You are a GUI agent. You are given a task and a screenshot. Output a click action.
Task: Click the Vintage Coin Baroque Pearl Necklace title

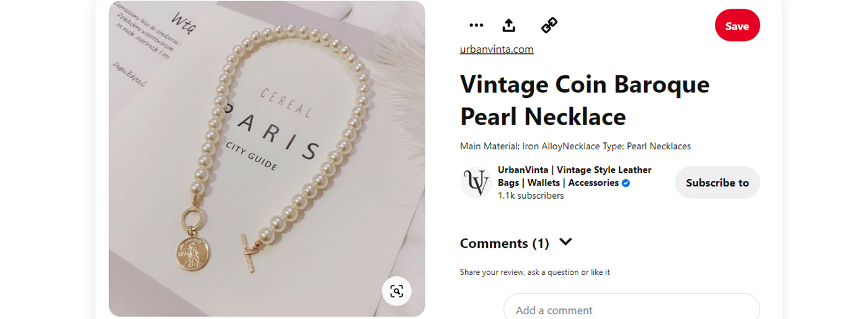click(584, 100)
